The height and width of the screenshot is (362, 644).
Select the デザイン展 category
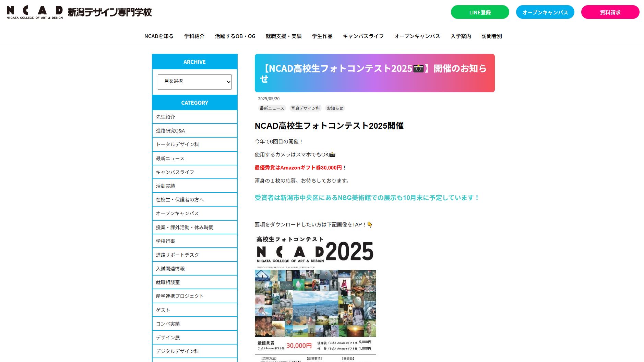click(194, 338)
